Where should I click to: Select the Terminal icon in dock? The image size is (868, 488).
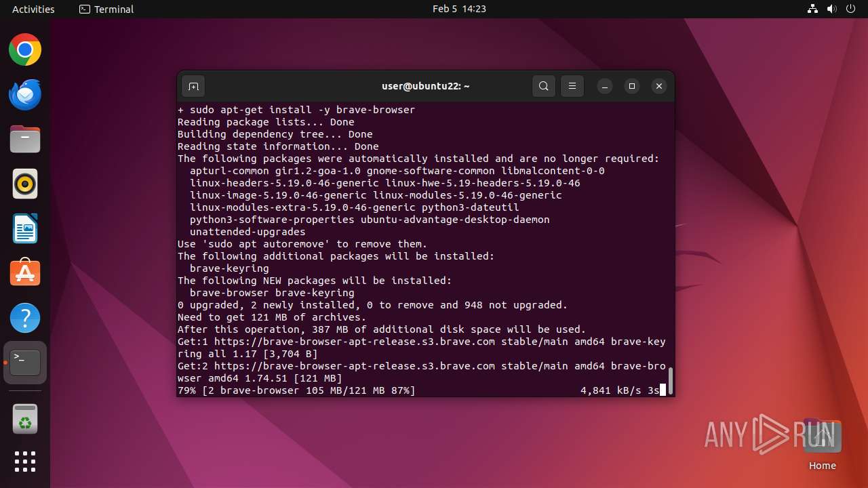(x=25, y=363)
